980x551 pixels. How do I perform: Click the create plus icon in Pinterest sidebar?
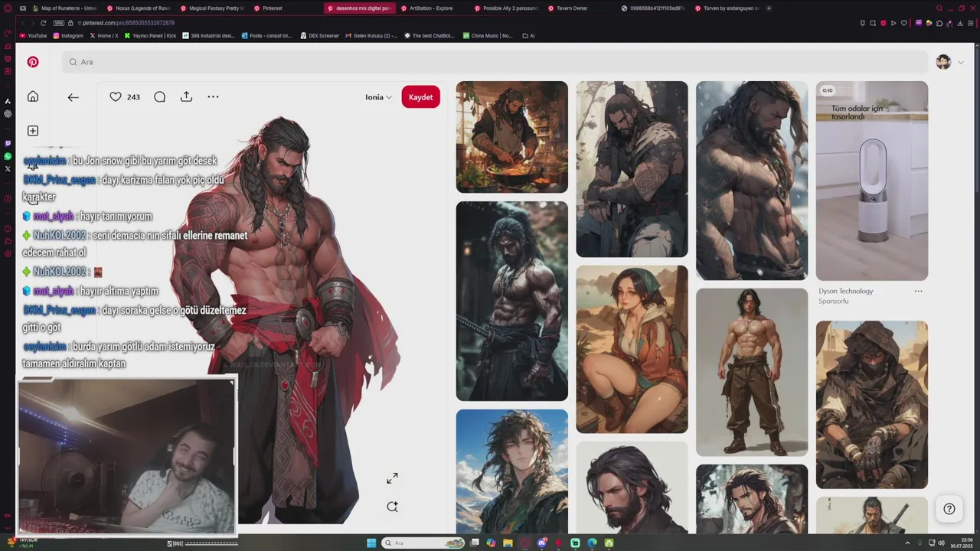[x=33, y=131]
